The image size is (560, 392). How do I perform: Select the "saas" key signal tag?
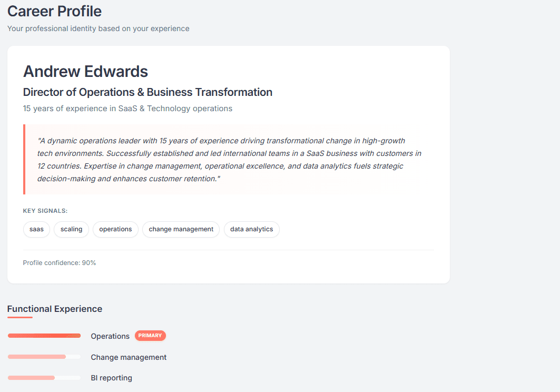point(36,229)
